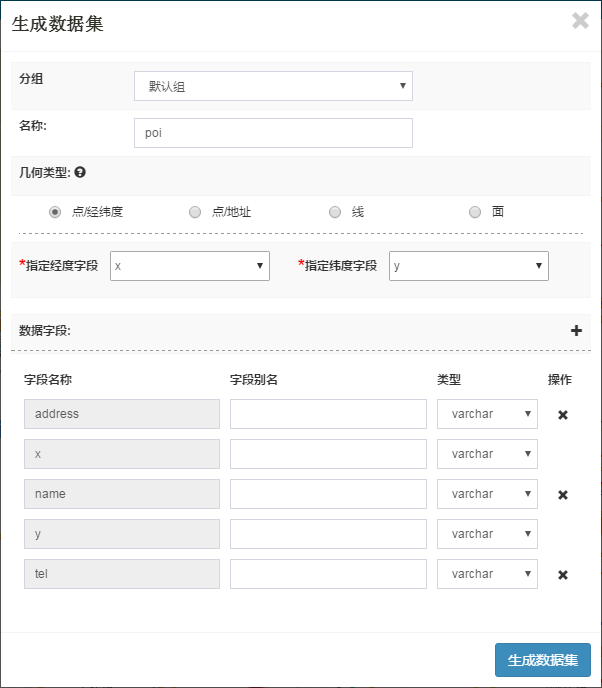Click the help icon next to 几何类型
602x688 pixels.
point(80,172)
